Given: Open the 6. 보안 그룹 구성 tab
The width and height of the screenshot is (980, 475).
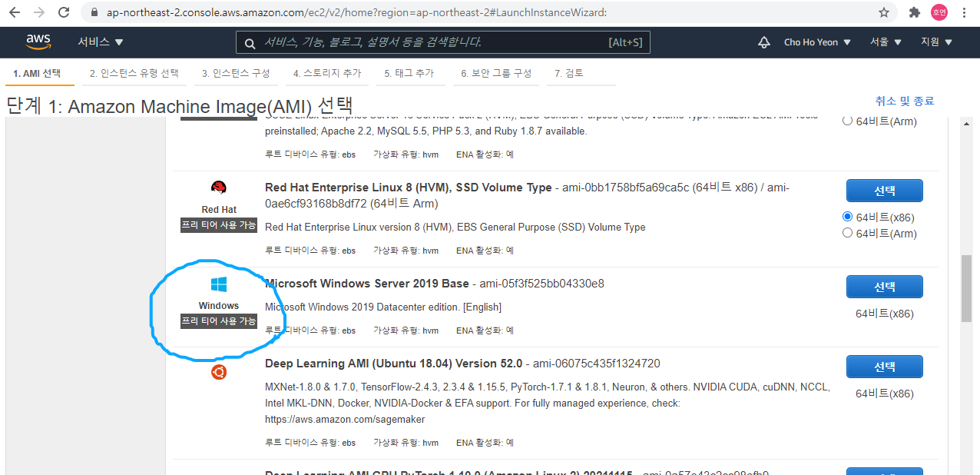Looking at the screenshot, I should point(496,74).
